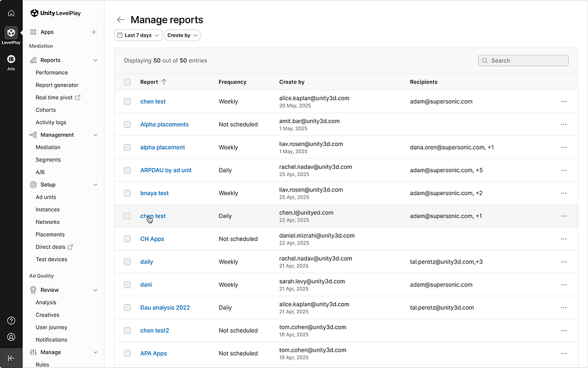Check the box for alpha placement weekly report
Screen dimensions: 588x368
pyautogui.click(x=127, y=148)
